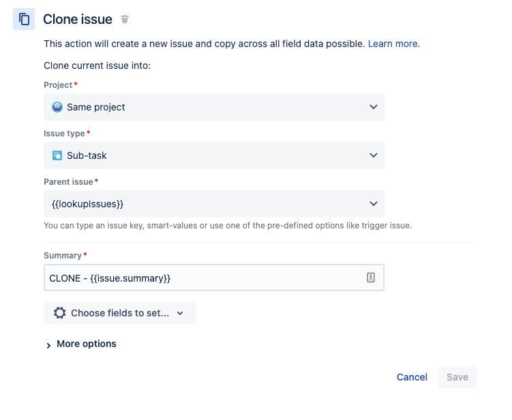Click the Clone issue copy icon
Screen dimensions: 512x420
tap(24, 19)
